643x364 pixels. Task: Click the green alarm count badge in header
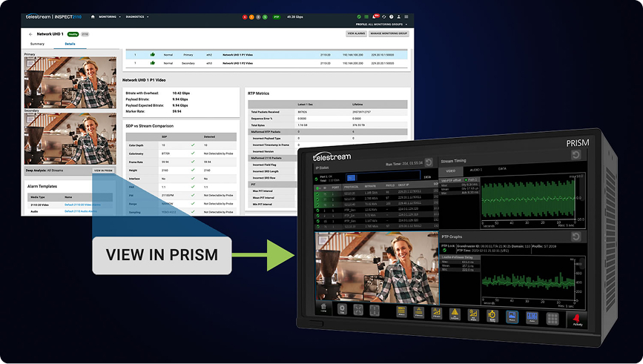pyautogui.click(x=265, y=17)
